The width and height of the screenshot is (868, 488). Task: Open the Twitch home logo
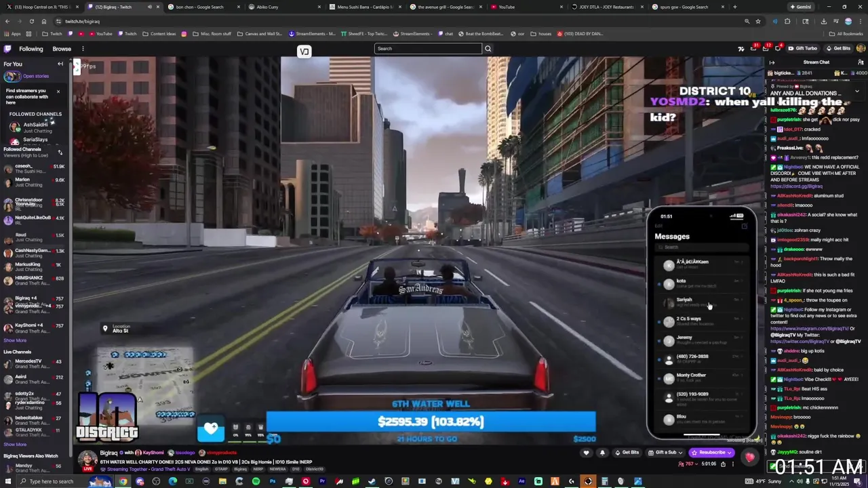click(x=7, y=49)
